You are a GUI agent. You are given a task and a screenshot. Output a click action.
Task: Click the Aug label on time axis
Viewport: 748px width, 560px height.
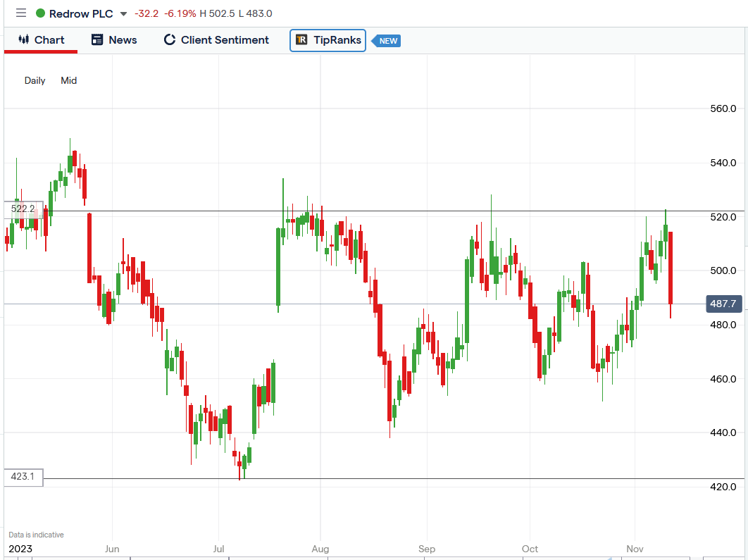[x=320, y=549]
